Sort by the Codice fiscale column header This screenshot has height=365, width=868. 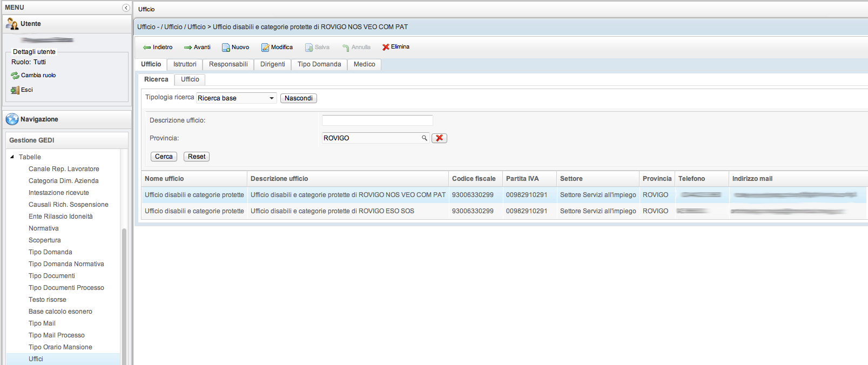pyautogui.click(x=474, y=179)
